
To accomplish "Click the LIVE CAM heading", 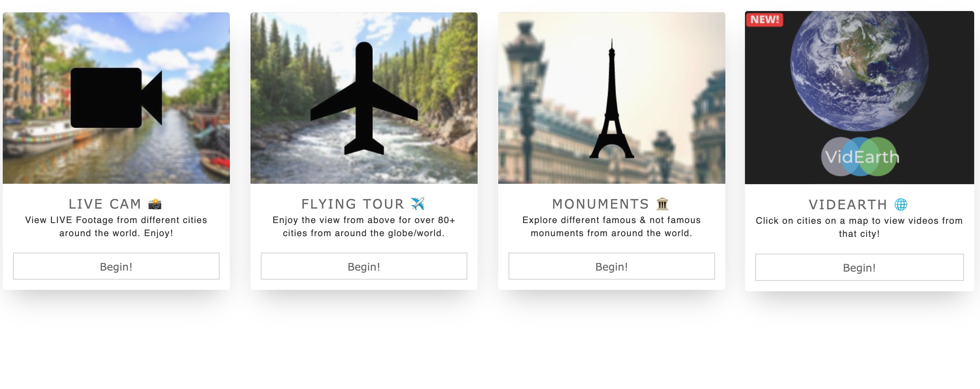I will pos(105,204).
